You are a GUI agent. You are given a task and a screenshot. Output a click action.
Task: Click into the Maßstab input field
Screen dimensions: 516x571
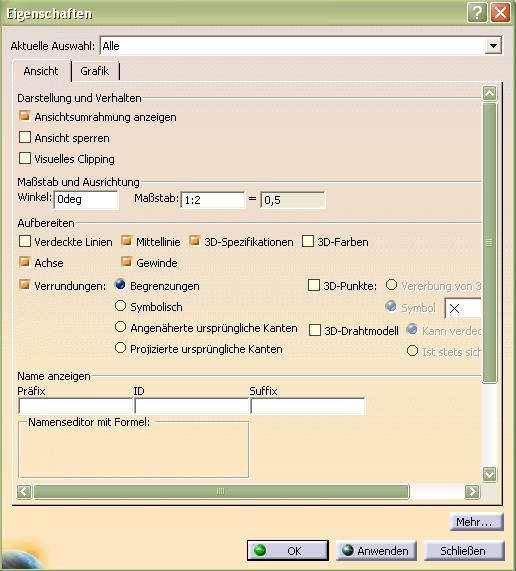tap(213, 200)
